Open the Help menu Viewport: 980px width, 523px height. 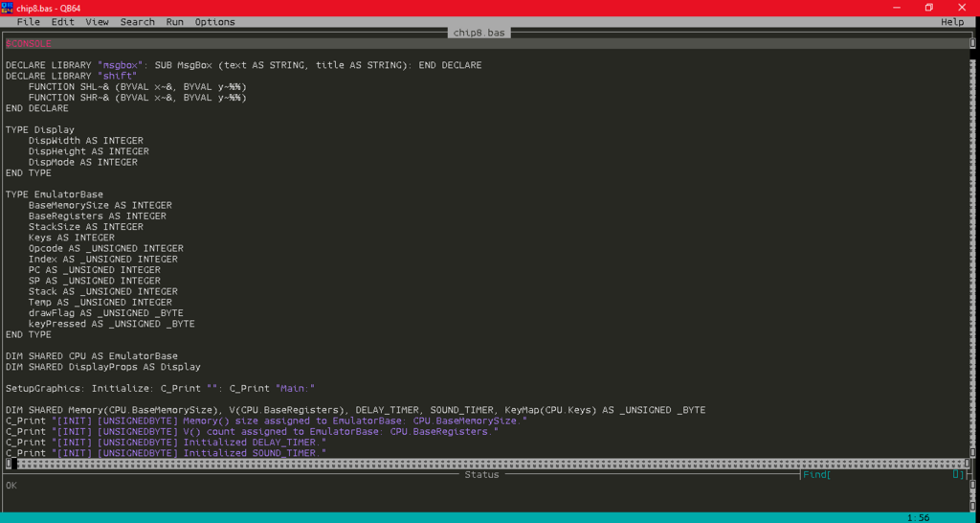click(x=952, y=22)
